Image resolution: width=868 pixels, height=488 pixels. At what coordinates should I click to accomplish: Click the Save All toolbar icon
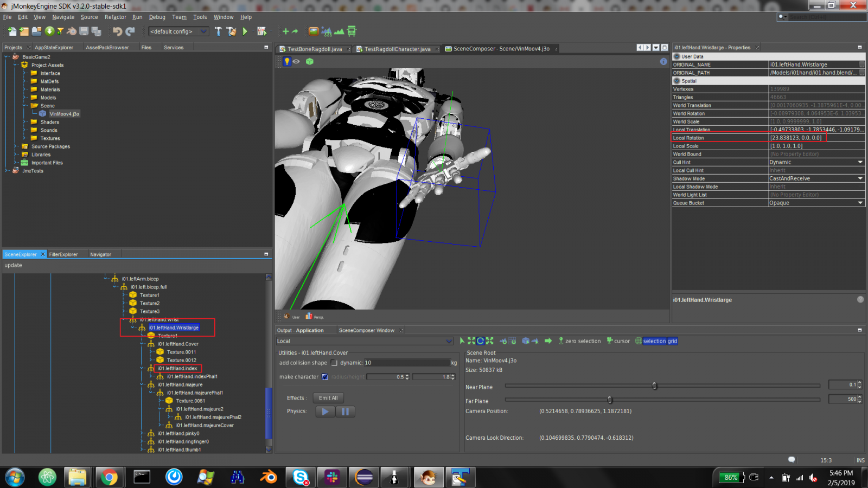97,31
